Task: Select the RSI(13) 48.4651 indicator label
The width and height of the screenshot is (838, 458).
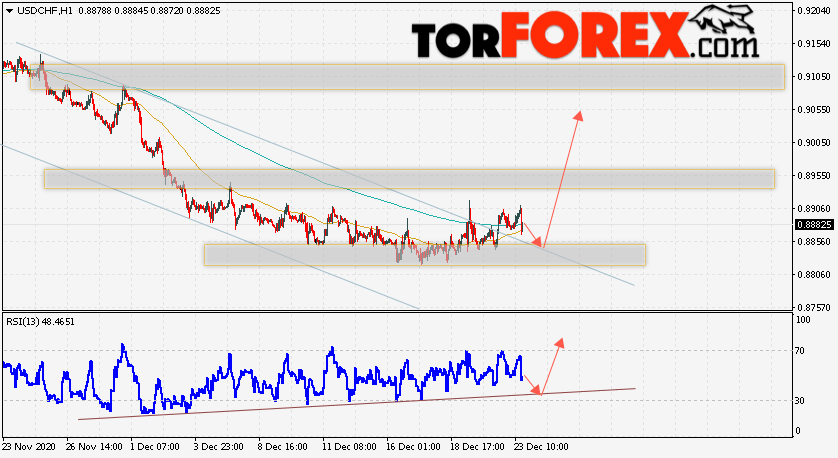Action: [41, 322]
